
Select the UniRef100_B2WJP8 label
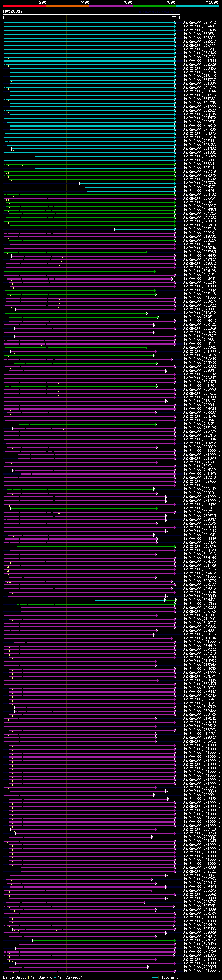(199, 271)
